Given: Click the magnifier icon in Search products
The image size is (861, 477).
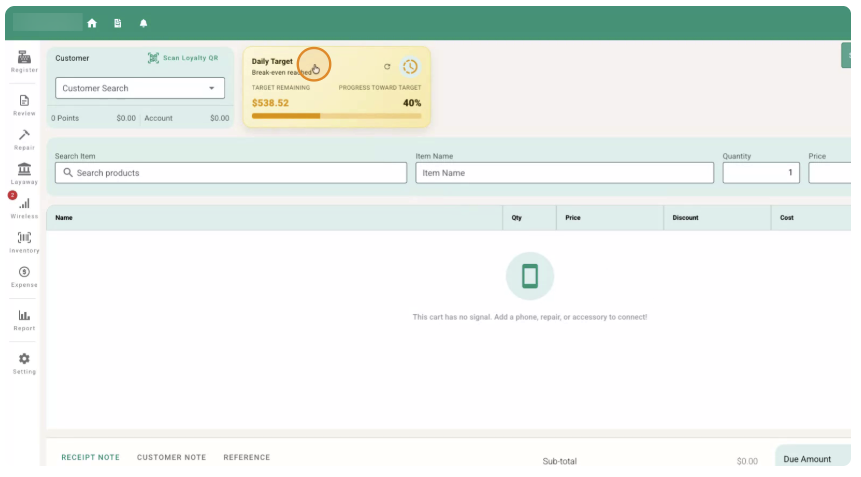Looking at the screenshot, I should coord(68,172).
